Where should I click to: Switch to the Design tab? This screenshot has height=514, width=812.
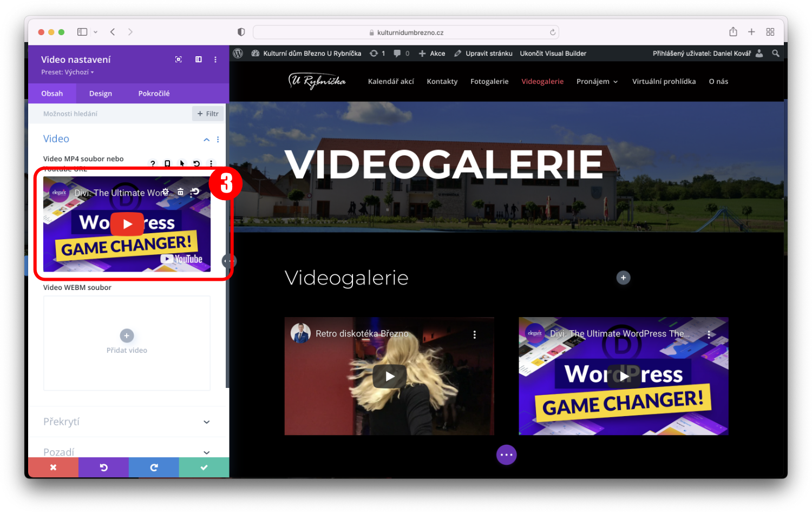[101, 94]
